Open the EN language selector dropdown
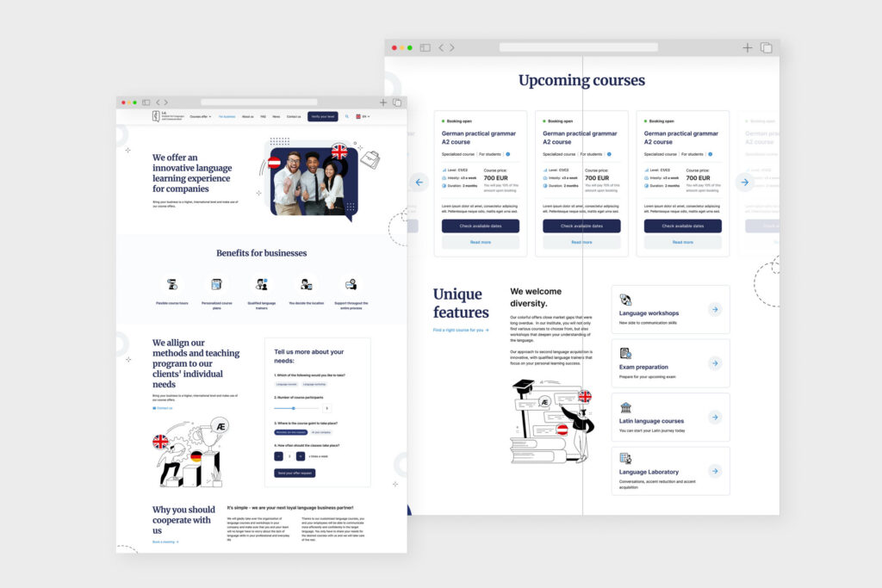This screenshot has height=588, width=882. point(363,116)
